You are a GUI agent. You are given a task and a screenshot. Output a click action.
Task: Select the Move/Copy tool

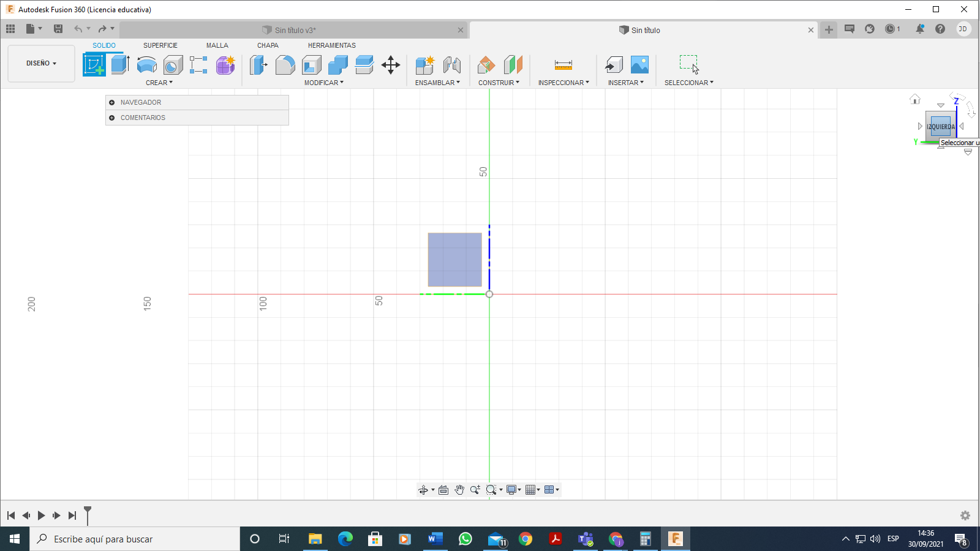[x=391, y=64]
